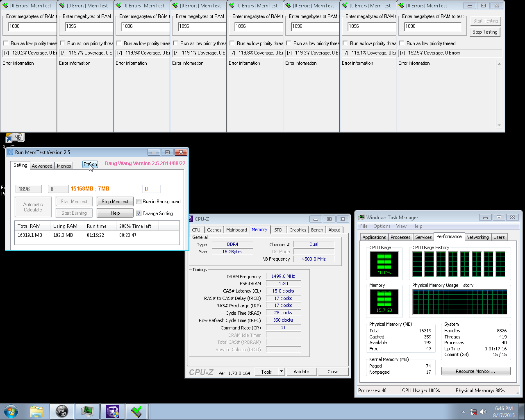Open the View menu in Task Manager

(x=401, y=226)
